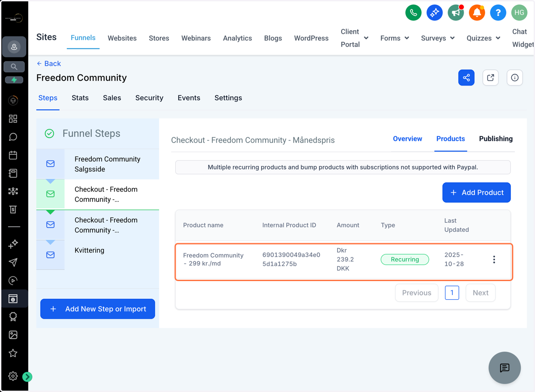Viewport: 535px width, 392px height.
Task: Open the Stores tab
Action: coord(159,38)
